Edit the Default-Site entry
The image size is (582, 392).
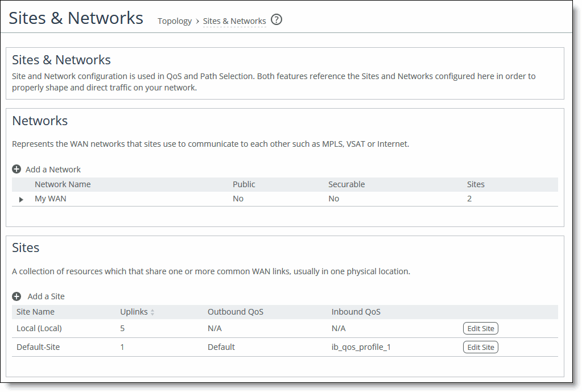click(x=480, y=347)
